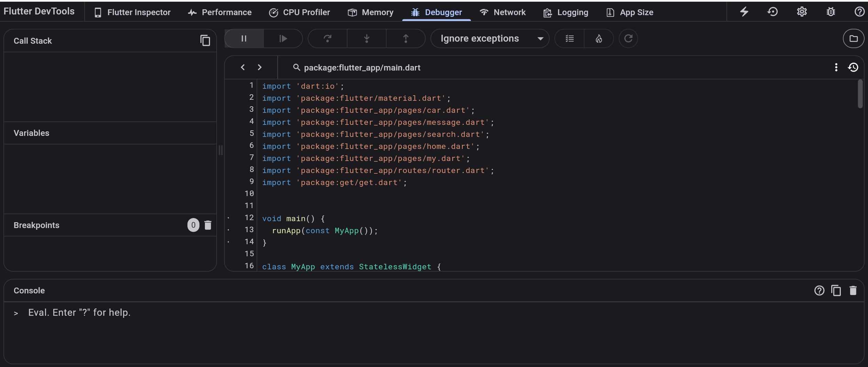Toggle the profiler flame icon
Viewport: 868px width, 367px height.
pos(599,39)
